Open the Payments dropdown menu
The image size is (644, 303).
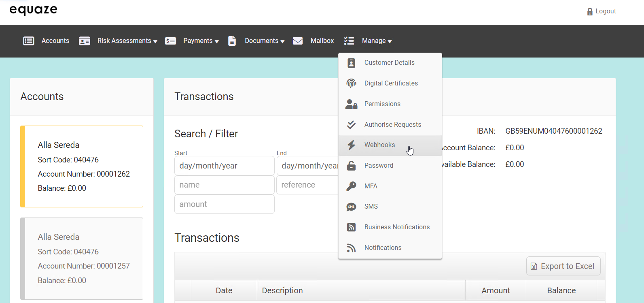point(201,41)
